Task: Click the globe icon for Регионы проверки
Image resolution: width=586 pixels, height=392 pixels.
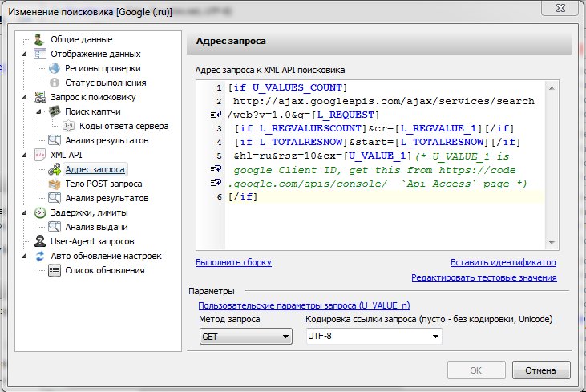Action: pyautogui.click(x=55, y=68)
